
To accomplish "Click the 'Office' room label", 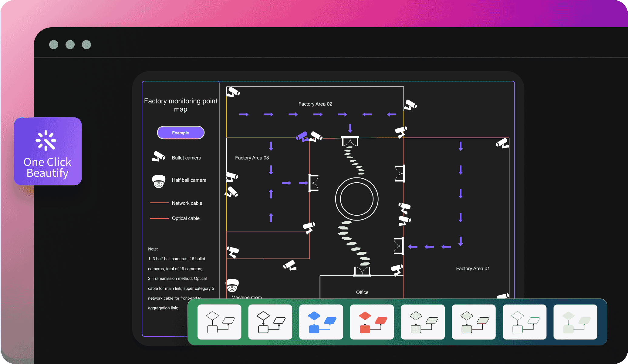I will click(362, 292).
